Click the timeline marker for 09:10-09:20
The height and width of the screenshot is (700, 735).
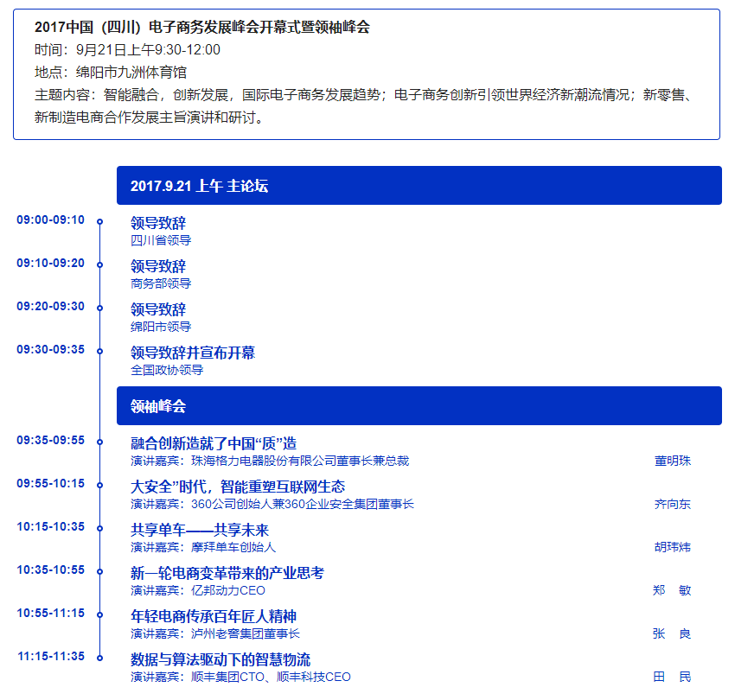tap(99, 264)
